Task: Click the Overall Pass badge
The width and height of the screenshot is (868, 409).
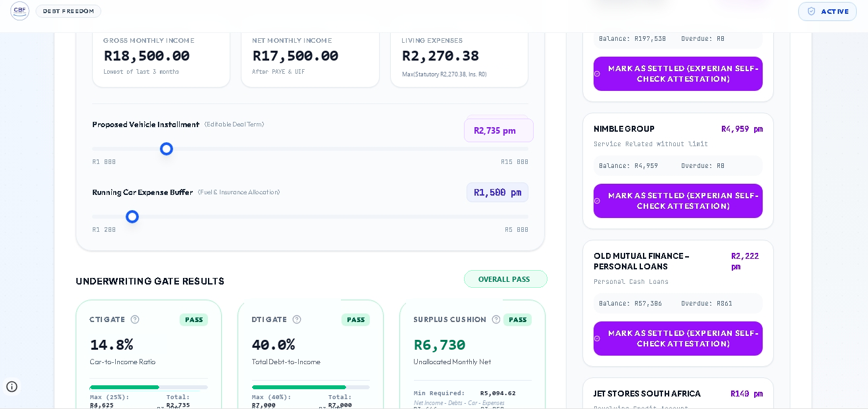Action: (x=505, y=279)
